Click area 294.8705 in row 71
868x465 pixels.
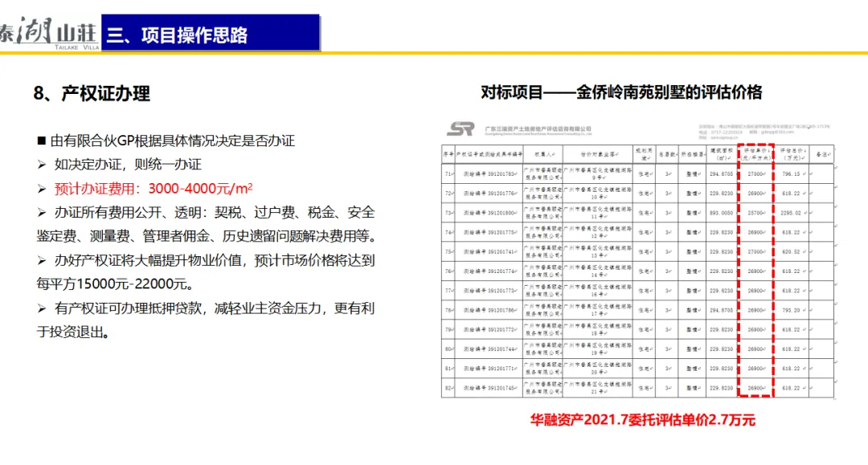721,173
